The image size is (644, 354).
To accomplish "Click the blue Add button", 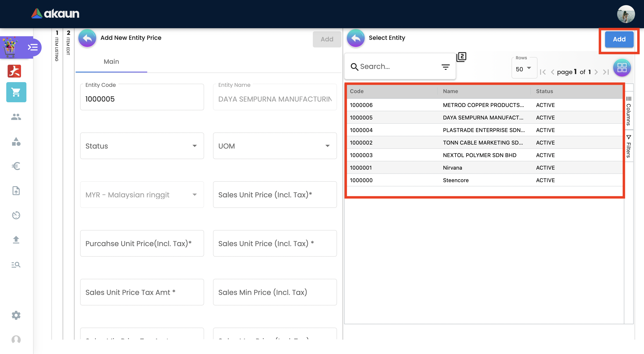I will coord(619,39).
